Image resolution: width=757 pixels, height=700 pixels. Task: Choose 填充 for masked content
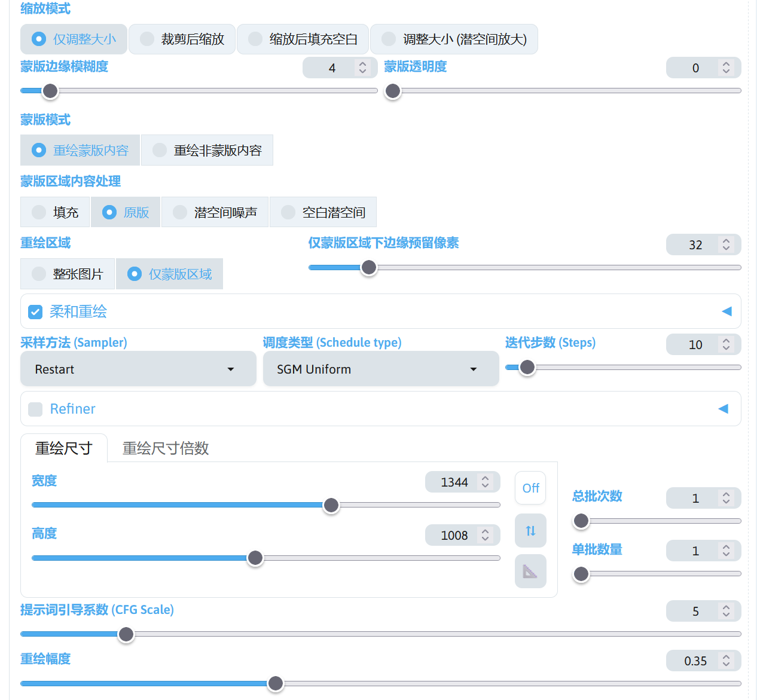pos(55,213)
